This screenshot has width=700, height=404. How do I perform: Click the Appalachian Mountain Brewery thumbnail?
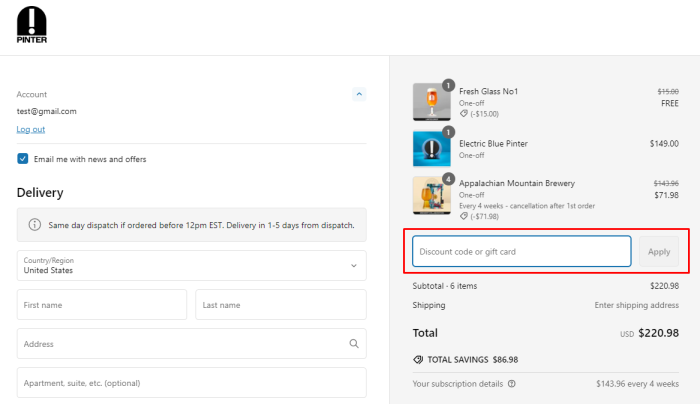(432, 196)
